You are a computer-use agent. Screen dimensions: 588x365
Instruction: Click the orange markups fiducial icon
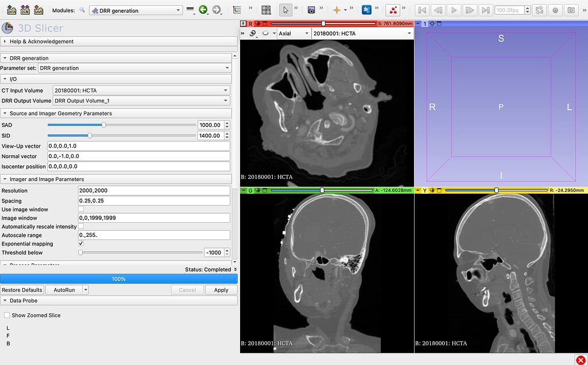coord(336,10)
